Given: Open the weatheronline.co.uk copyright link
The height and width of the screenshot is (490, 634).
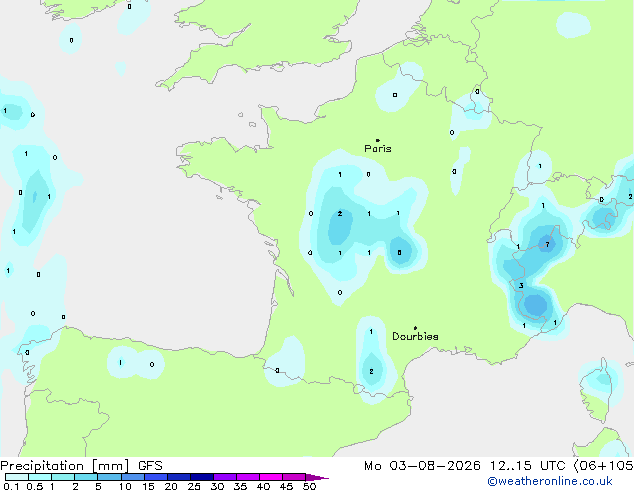Looking at the screenshot, I should click(x=550, y=481).
